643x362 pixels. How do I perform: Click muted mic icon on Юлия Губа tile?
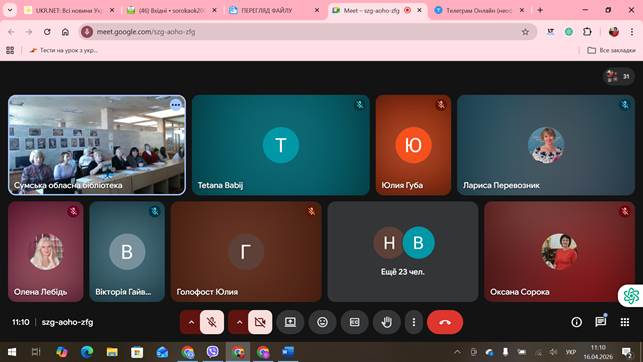click(441, 105)
